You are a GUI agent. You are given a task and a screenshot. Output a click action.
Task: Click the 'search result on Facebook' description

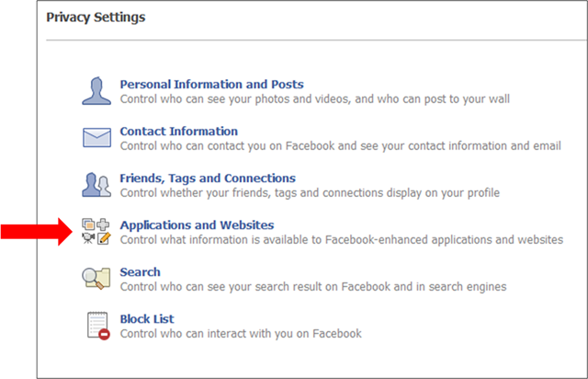point(312,287)
